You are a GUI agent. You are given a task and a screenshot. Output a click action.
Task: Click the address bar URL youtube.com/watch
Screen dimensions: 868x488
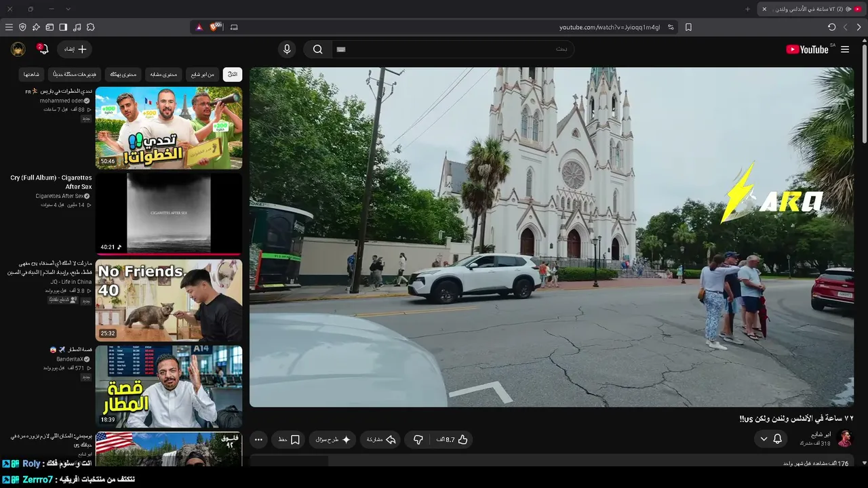point(610,27)
